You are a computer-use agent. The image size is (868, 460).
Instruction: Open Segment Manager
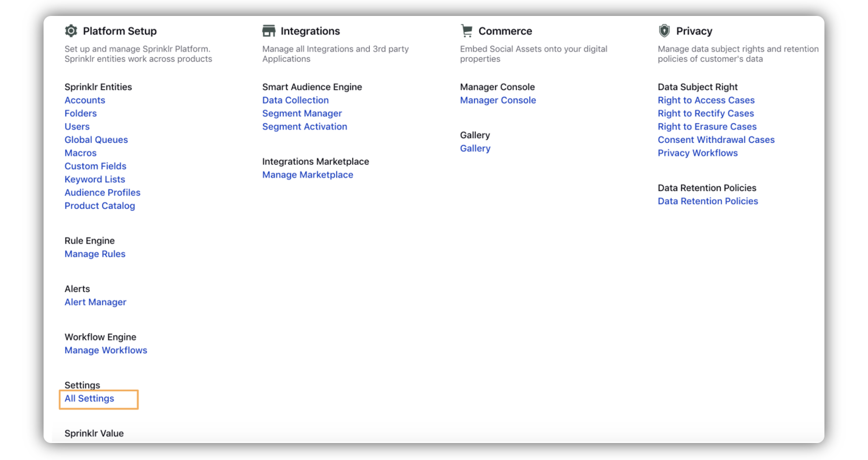pyautogui.click(x=302, y=114)
